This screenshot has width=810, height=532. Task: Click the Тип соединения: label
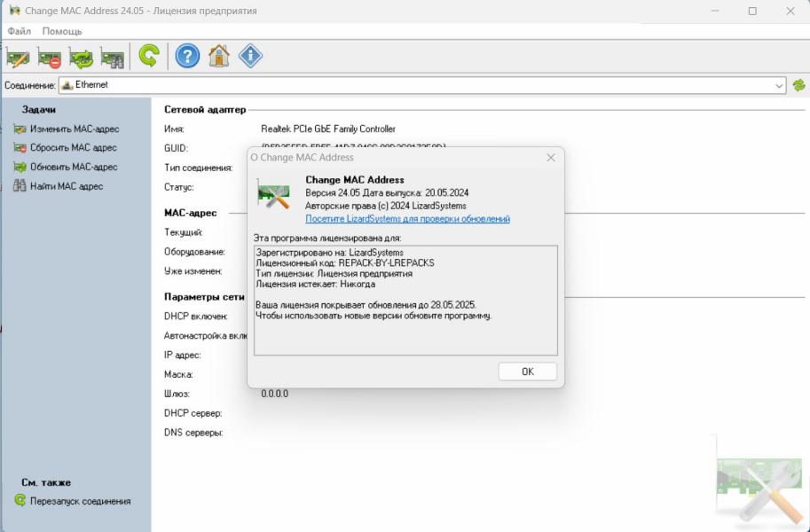click(199, 168)
